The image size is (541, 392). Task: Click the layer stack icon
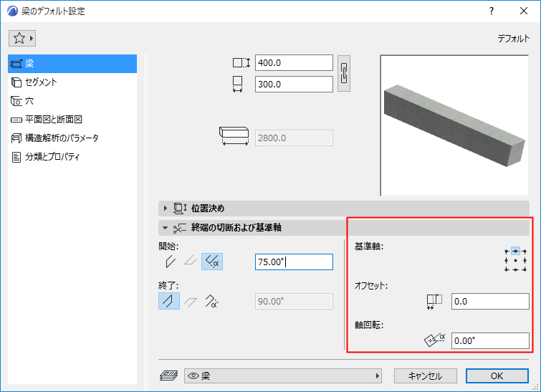pos(168,376)
